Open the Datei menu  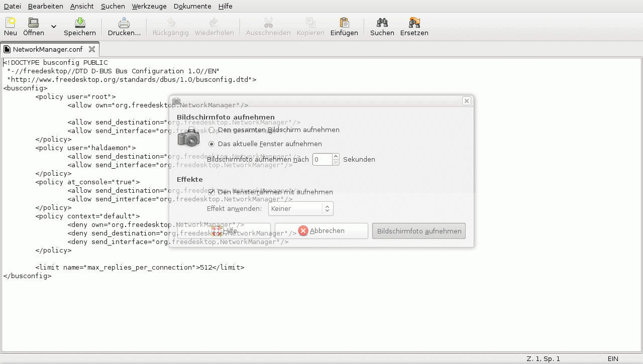[13, 6]
